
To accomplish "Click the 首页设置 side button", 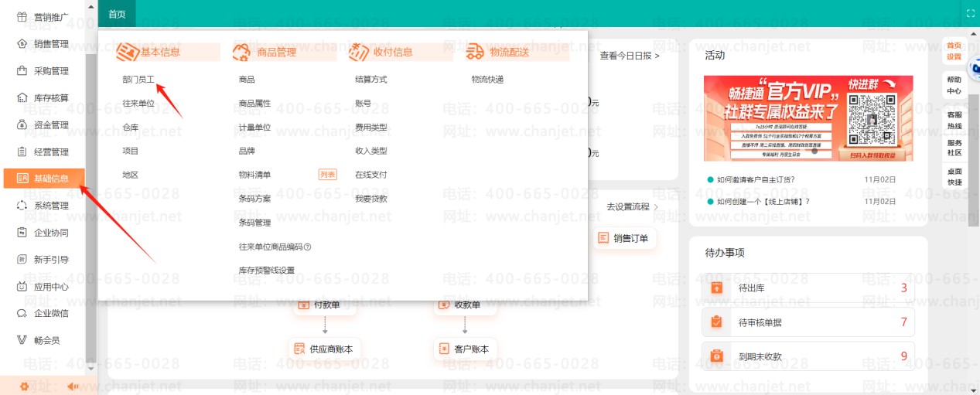I will (954, 51).
